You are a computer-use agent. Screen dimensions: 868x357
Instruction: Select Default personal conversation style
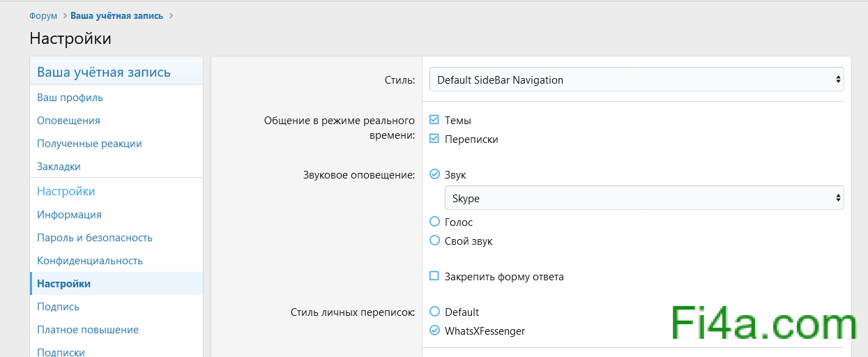[435, 312]
